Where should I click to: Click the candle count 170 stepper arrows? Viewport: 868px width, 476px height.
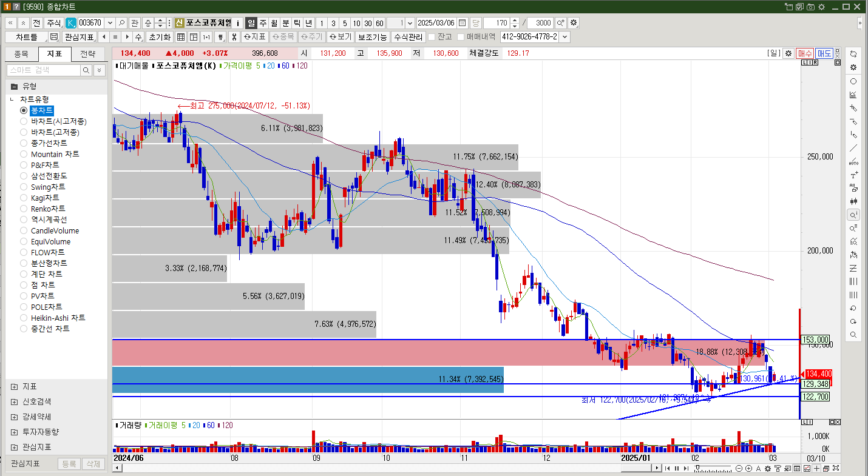tap(515, 22)
